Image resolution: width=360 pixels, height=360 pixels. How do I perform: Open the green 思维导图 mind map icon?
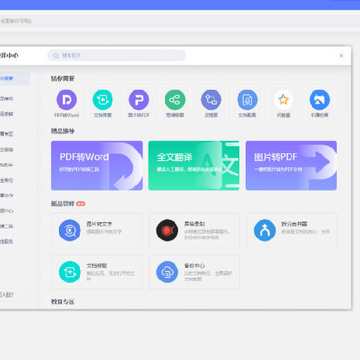pyautogui.click(x=175, y=100)
